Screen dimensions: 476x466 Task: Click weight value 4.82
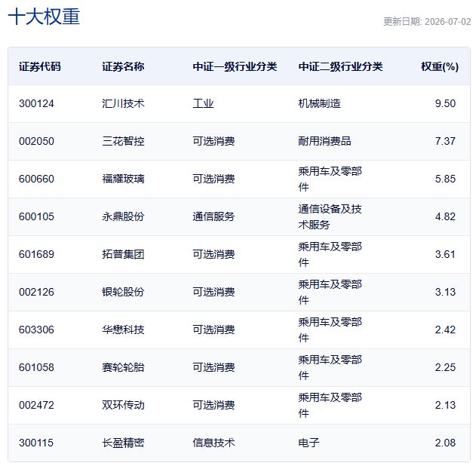(445, 216)
